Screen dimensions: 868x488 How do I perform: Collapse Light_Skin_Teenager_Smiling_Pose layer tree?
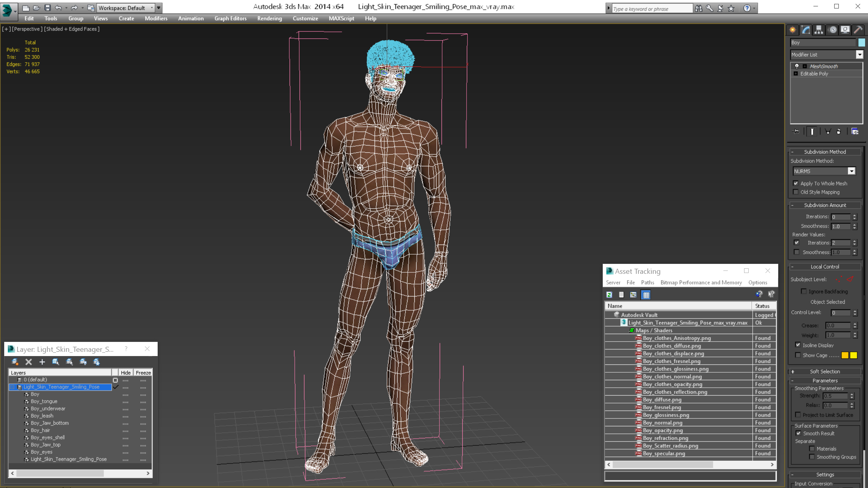tap(12, 387)
